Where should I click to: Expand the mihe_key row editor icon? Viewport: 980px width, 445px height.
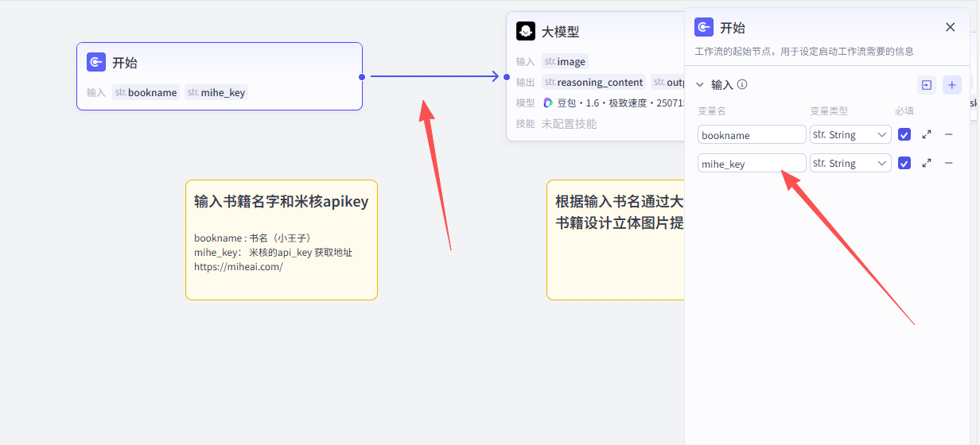[927, 163]
